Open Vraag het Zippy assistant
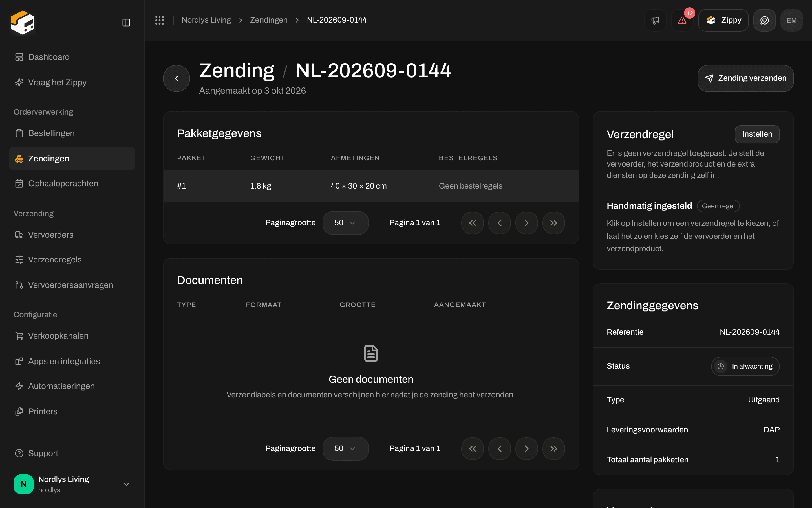Image resolution: width=812 pixels, height=508 pixels. pos(72,82)
